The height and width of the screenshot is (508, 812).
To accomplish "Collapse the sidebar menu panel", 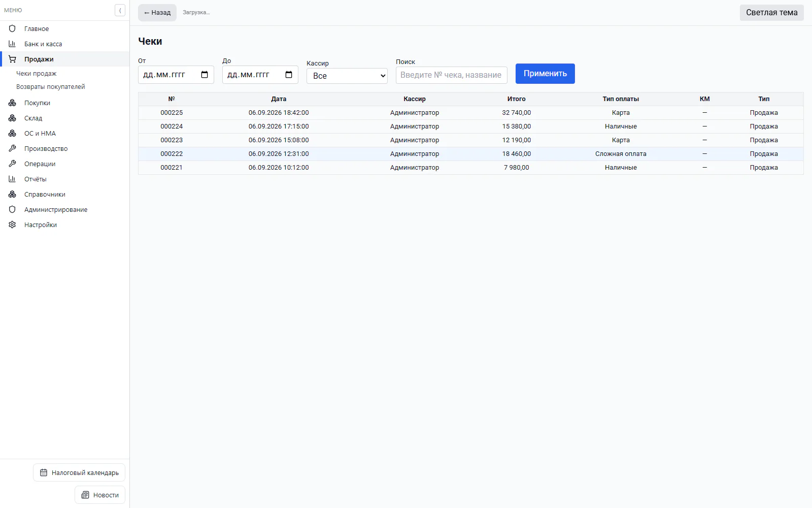I will click(120, 10).
